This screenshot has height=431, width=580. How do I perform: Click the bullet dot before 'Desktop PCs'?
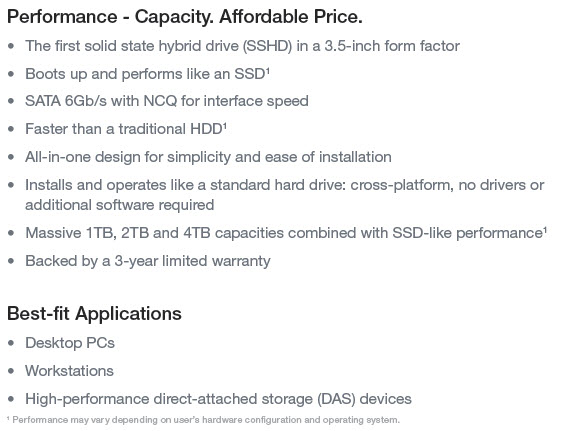point(11,343)
